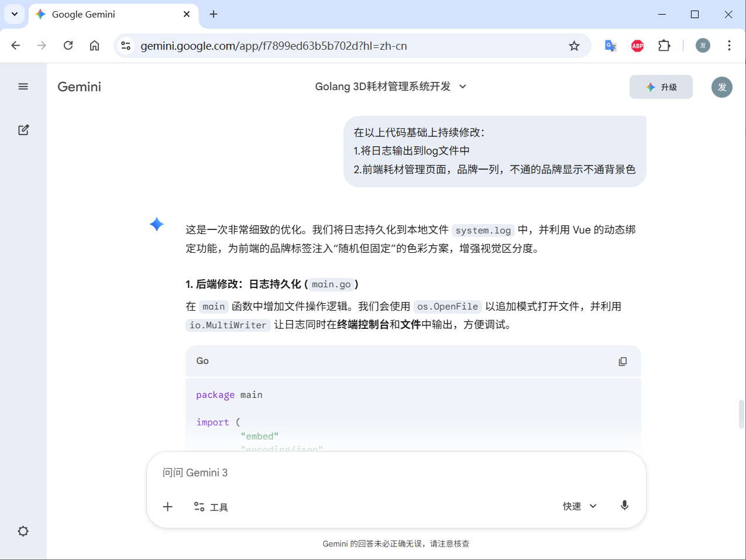746x560 pixels.
Task: Open settings gear in sidebar
Action: 23,531
